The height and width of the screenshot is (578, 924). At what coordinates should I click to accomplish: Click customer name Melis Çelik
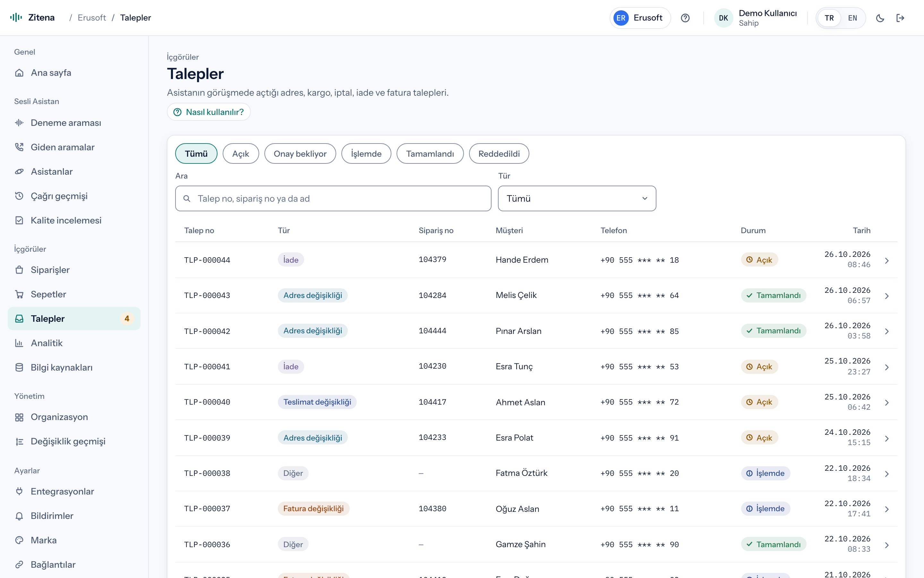pos(516,295)
